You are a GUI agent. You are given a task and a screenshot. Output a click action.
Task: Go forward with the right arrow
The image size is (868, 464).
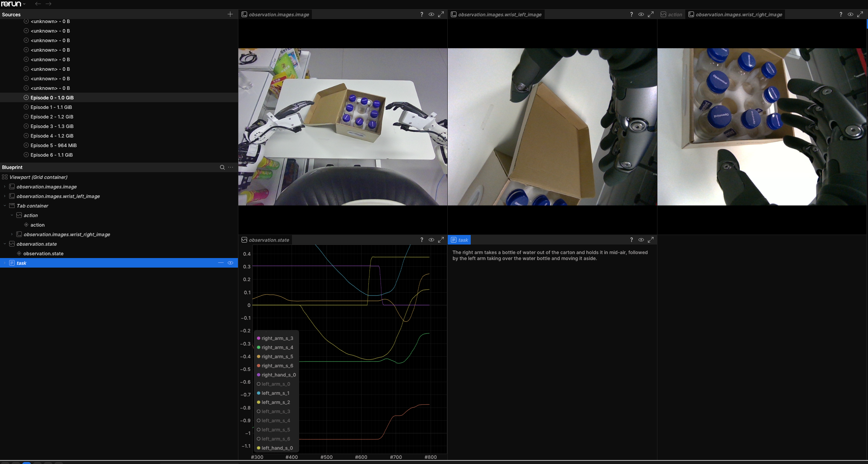click(x=48, y=4)
